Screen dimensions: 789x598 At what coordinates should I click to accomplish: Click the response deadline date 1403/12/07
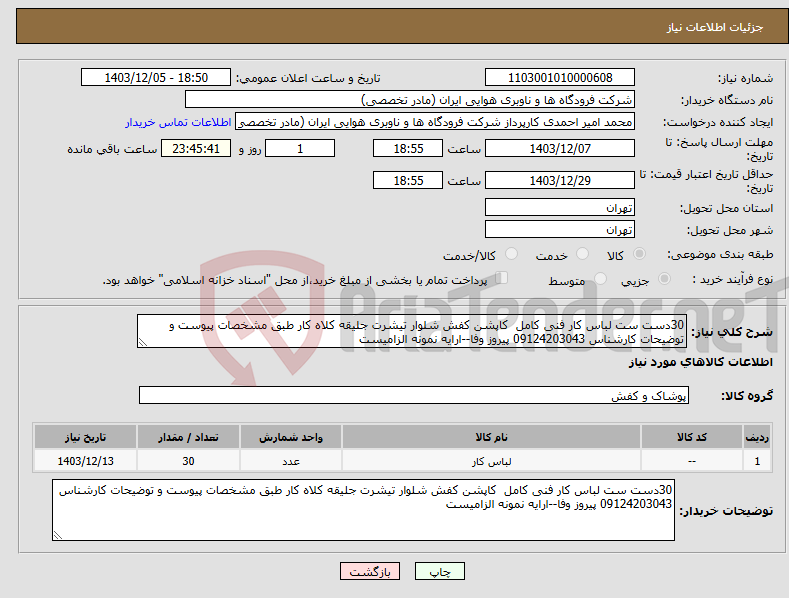tap(560, 148)
